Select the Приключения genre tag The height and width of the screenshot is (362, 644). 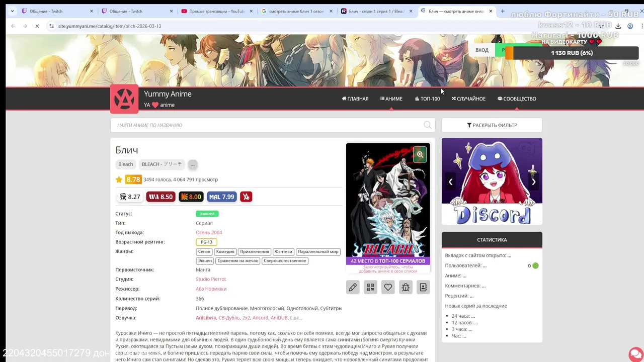click(x=255, y=251)
